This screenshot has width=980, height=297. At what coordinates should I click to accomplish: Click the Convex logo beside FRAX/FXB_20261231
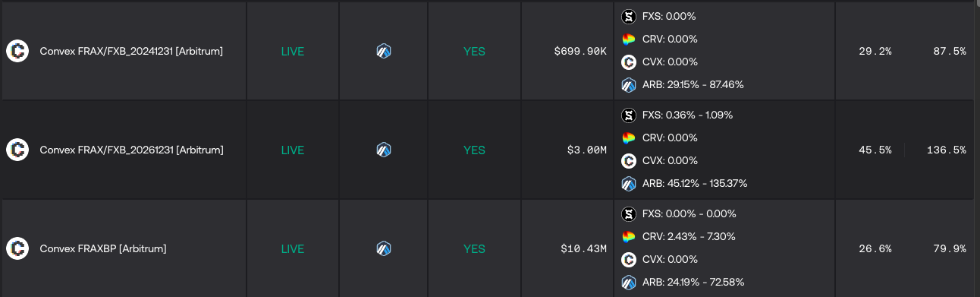click(17, 150)
